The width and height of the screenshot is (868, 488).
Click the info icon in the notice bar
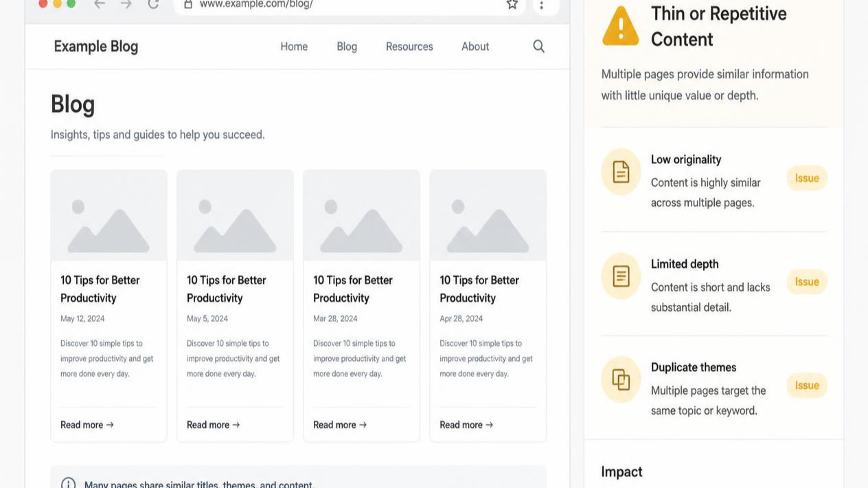(x=69, y=483)
